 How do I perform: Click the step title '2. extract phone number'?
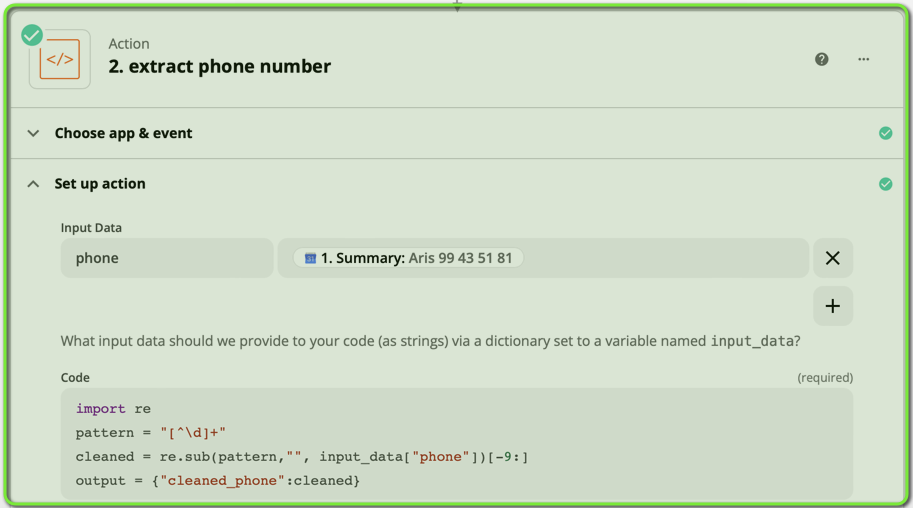[219, 67]
